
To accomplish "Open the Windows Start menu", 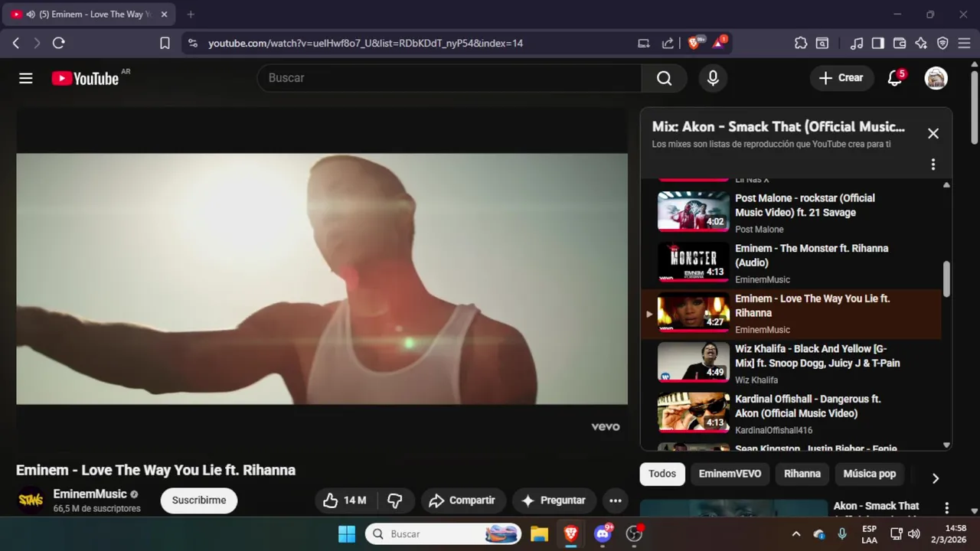I will click(347, 534).
